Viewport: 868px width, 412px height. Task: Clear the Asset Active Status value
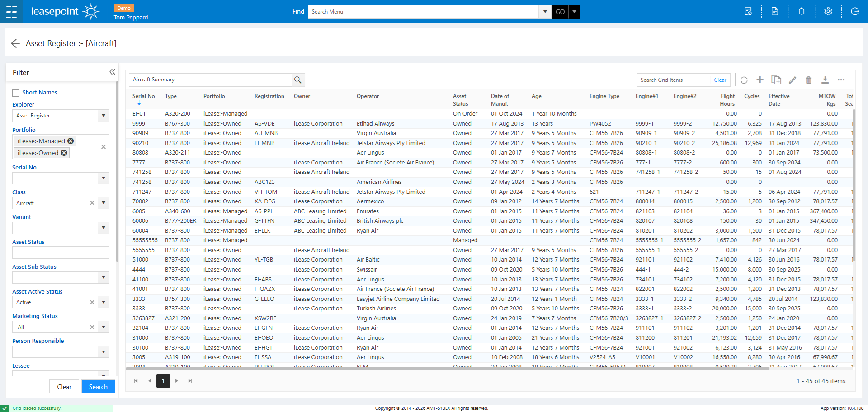point(92,302)
